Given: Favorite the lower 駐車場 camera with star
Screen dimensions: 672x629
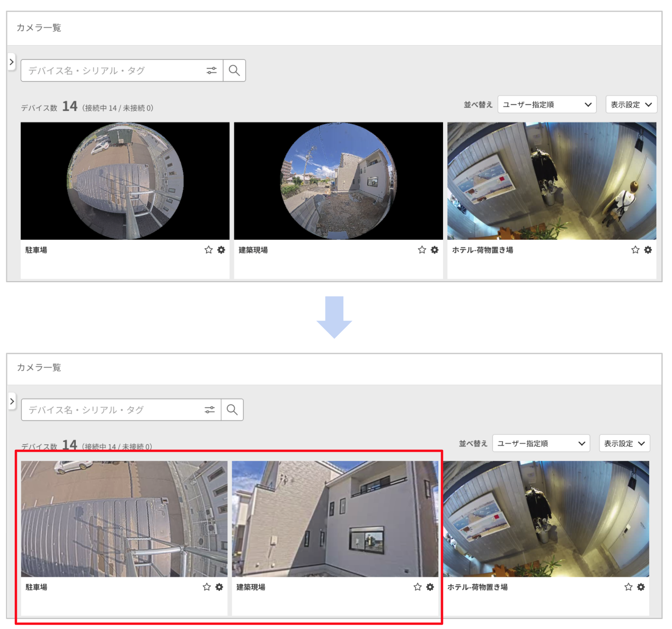Looking at the screenshot, I should 207,587.
